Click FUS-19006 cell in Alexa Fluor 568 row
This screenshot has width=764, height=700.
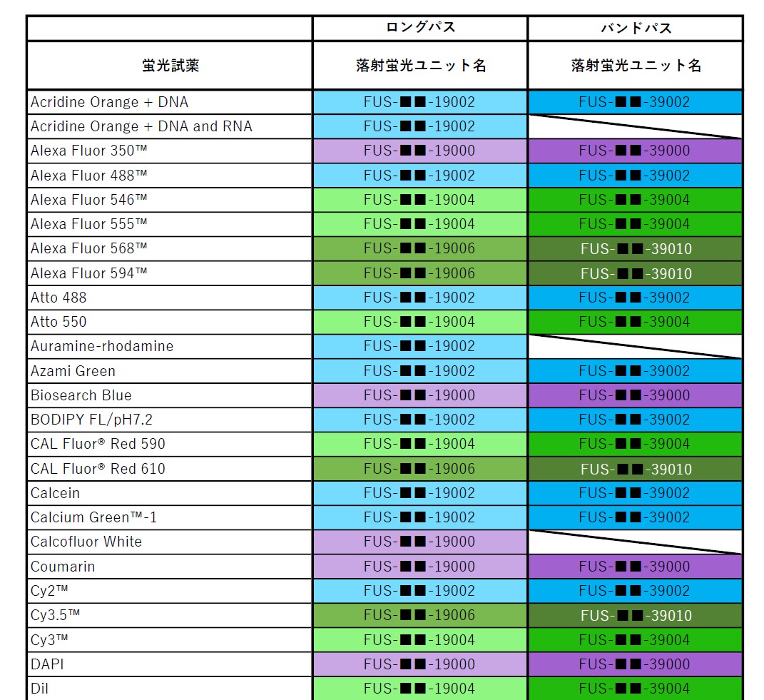coord(420,248)
